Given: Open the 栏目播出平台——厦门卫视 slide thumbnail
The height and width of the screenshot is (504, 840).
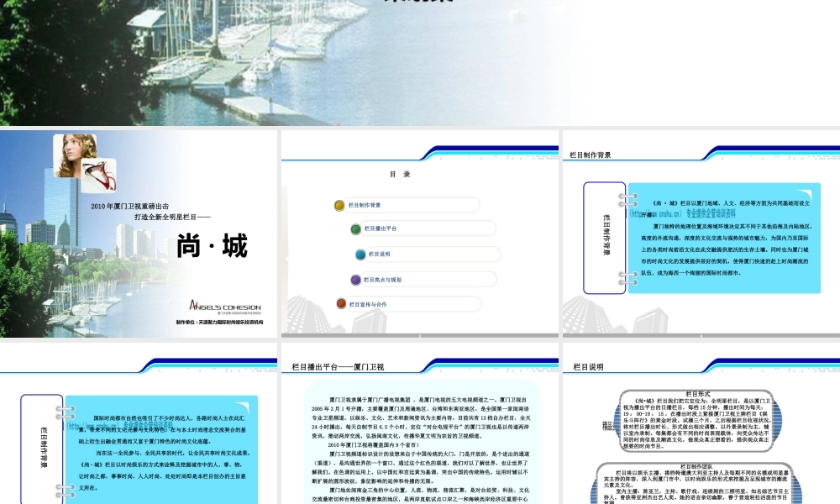Looking at the screenshot, I should click(x=420, y=423).
